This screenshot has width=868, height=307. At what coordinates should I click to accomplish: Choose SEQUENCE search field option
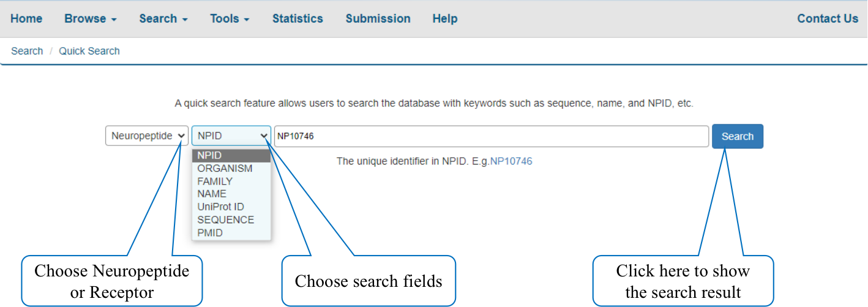(225, 220)
